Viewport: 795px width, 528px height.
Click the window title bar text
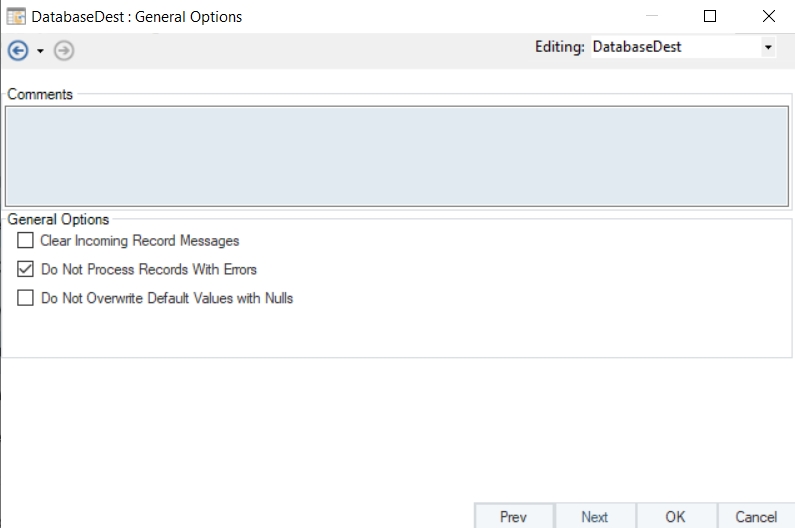(137, 17)
